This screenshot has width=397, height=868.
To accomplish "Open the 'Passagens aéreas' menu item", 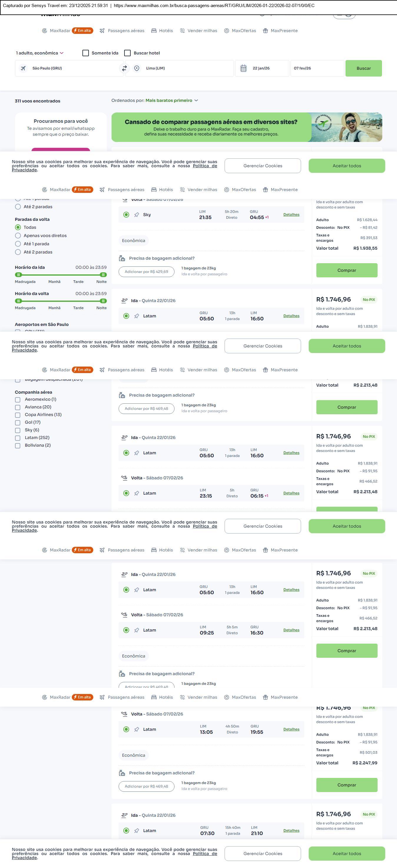I will point(126,31).
